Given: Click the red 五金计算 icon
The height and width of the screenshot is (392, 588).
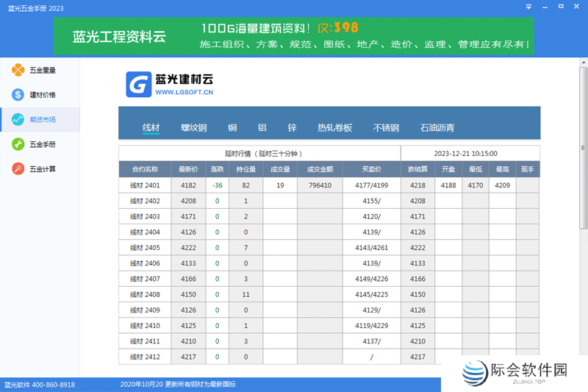Looking at the screenshot, I should pos(18,169).
